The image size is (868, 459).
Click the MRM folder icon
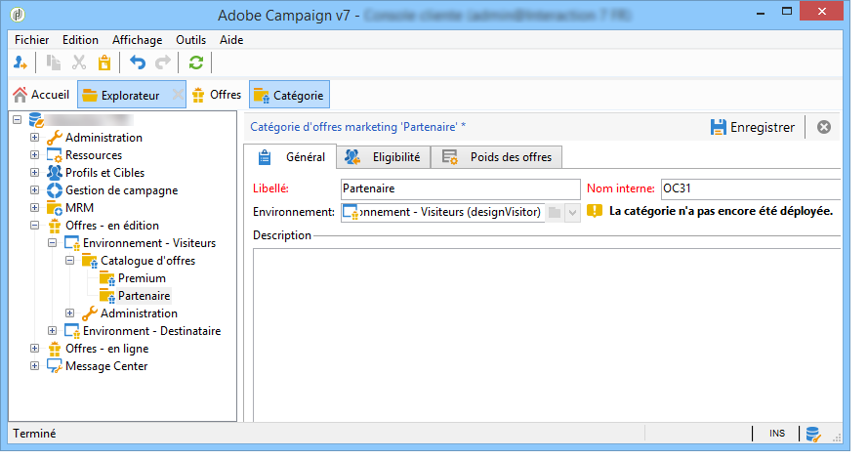pos(55,208)
